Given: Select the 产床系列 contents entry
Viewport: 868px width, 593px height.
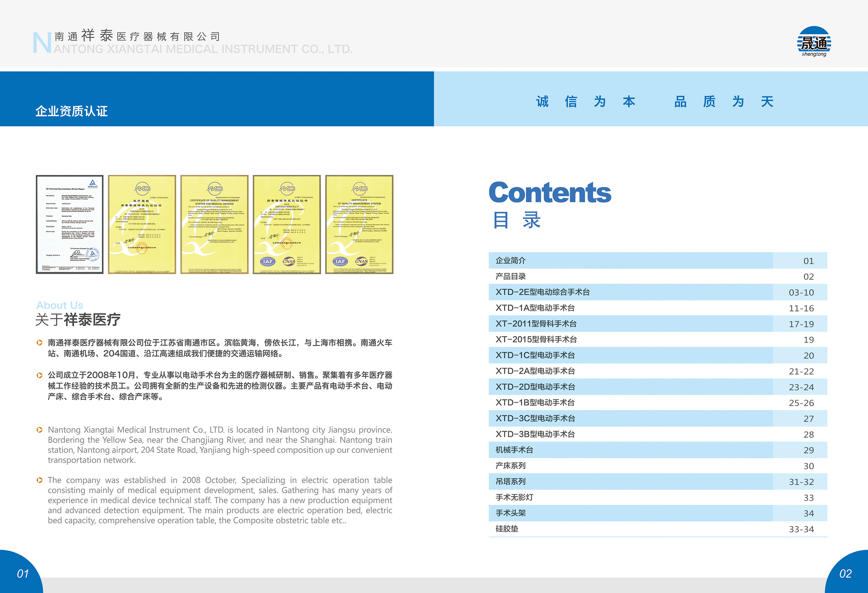Looking at the screenshot, I should (658, 466).
